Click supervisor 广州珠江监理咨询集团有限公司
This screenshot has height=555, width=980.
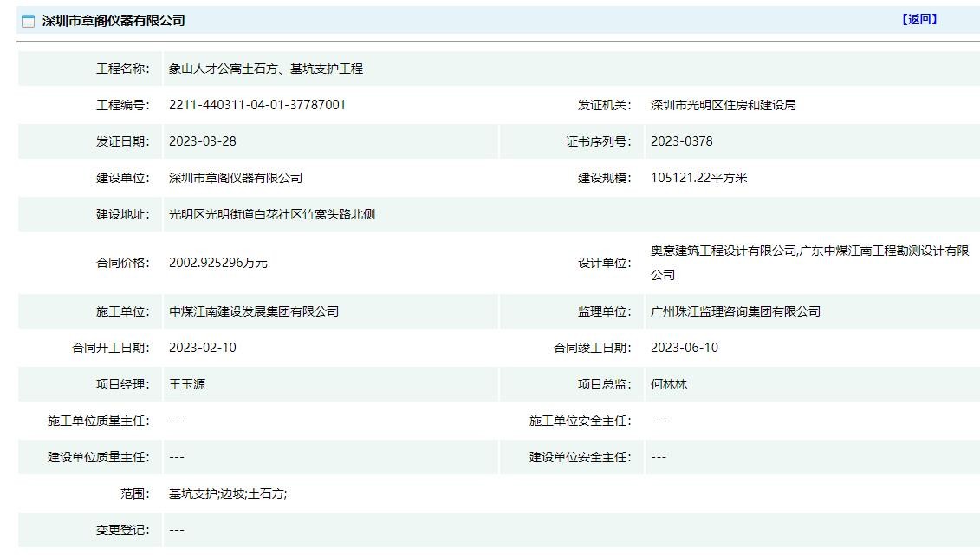coord(735,311)
